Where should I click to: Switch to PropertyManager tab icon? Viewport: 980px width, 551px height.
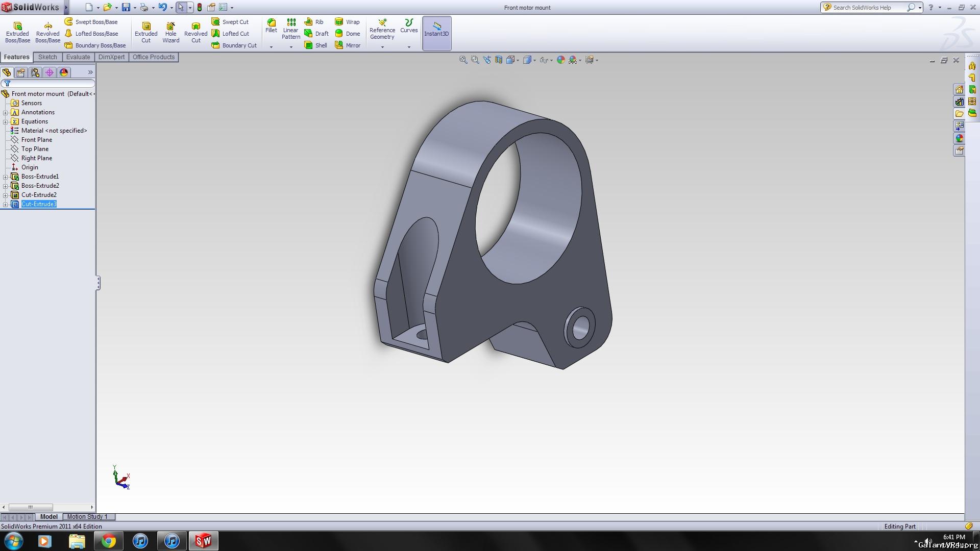point(21,72)
